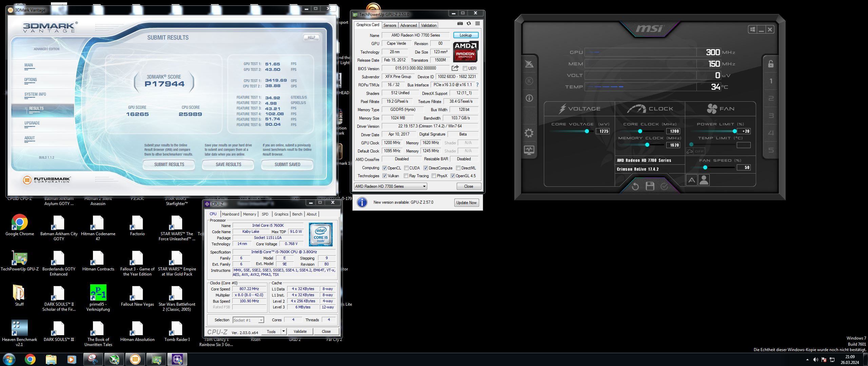This screenshot has height=366, width=868.
Task: Toggle the Afterburner profile lock icon
Action: (771, 64)
